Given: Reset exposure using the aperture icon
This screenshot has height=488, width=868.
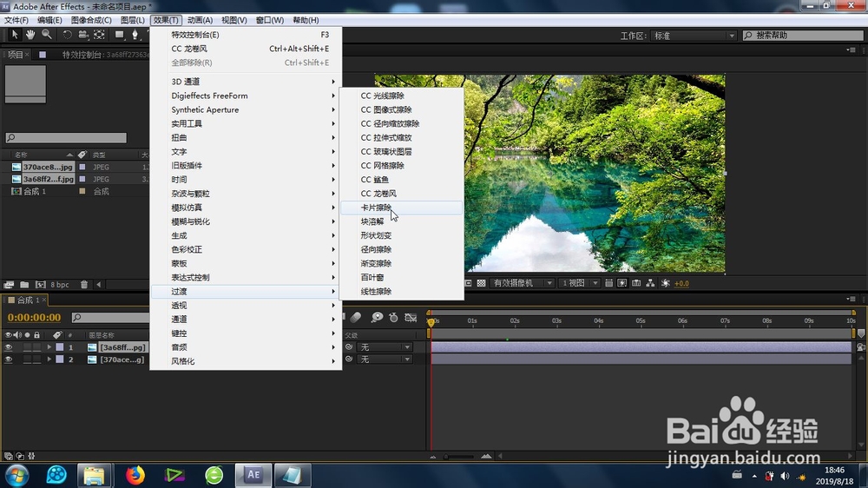Looking at the screenshot, I should click(x=666, y=283).
